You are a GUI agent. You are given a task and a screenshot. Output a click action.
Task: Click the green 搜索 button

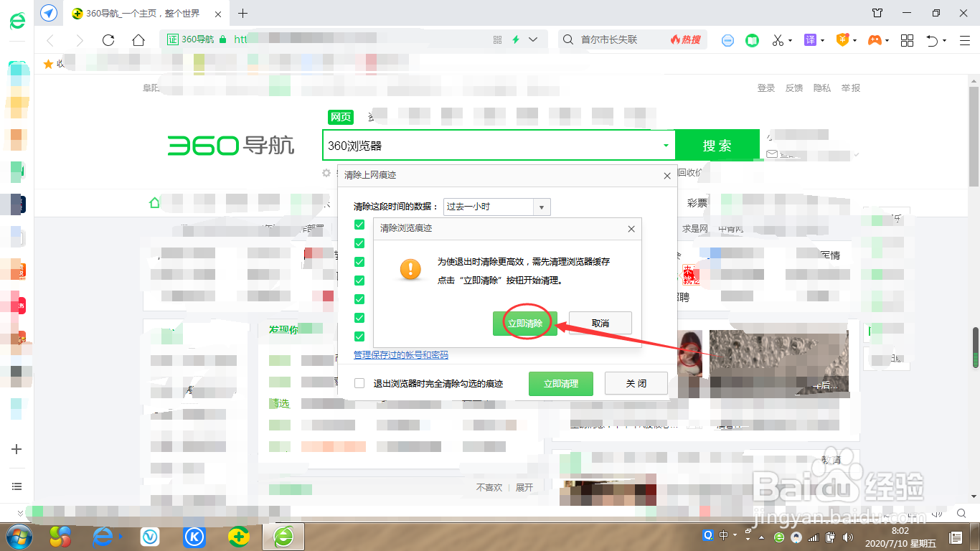coord(717,146)
